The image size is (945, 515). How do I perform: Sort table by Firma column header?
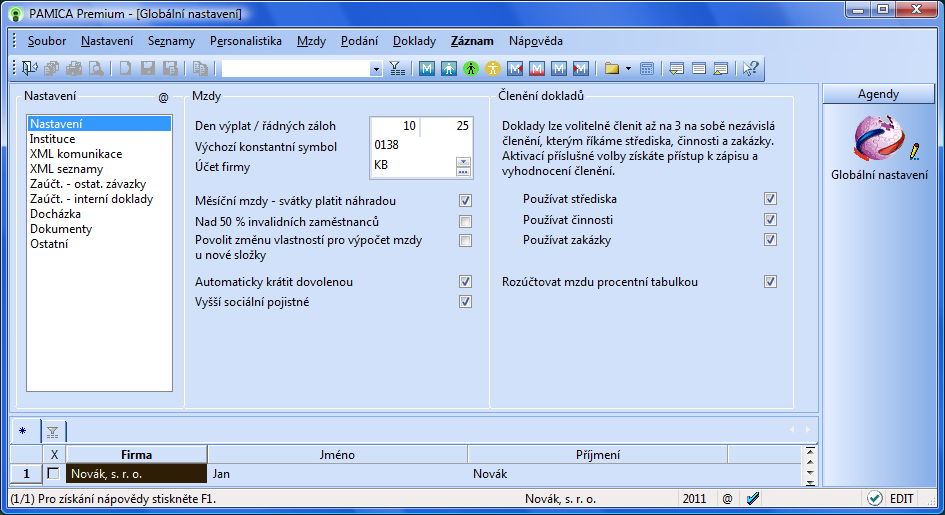(x=136, y=455)
